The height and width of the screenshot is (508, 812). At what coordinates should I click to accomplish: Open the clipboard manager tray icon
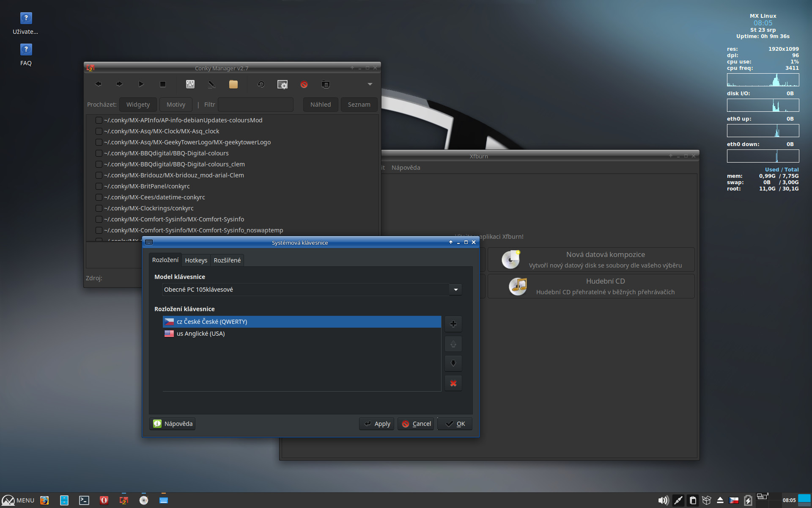693,500
